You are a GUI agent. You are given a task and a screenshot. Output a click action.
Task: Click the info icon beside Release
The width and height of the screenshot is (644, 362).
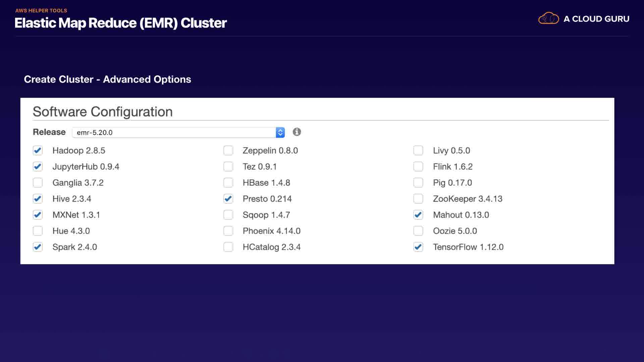(x=297, y=132)
